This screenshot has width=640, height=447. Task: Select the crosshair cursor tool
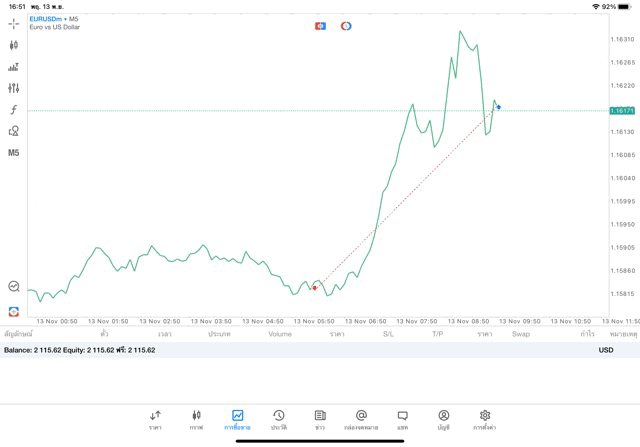coord(13,23)
